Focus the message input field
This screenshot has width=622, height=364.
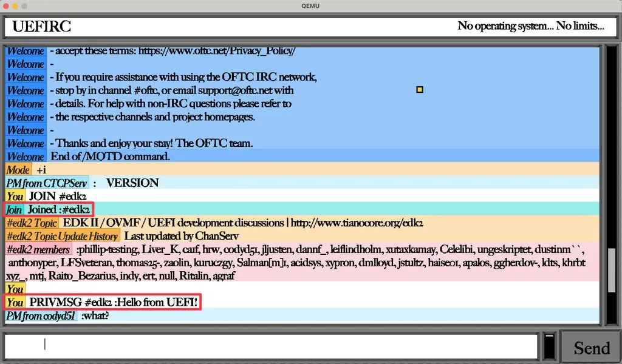271,346
